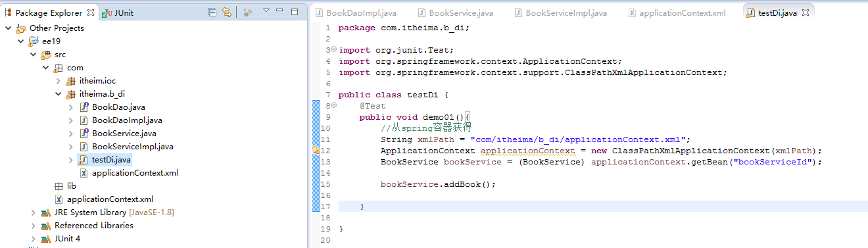868x248 pixels.
Task: Switch to applicationContext.xml editor tab
Action: [x=677, y=12]
